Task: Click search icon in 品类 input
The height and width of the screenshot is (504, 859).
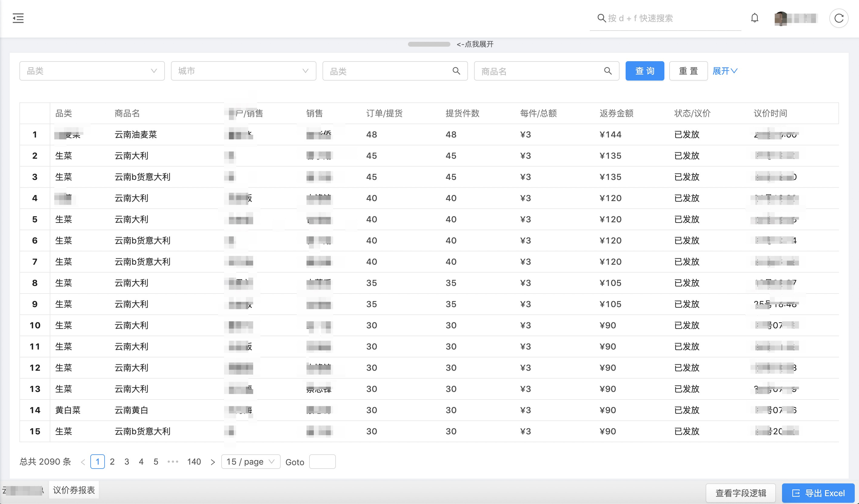Action: [x=456, y=71]
